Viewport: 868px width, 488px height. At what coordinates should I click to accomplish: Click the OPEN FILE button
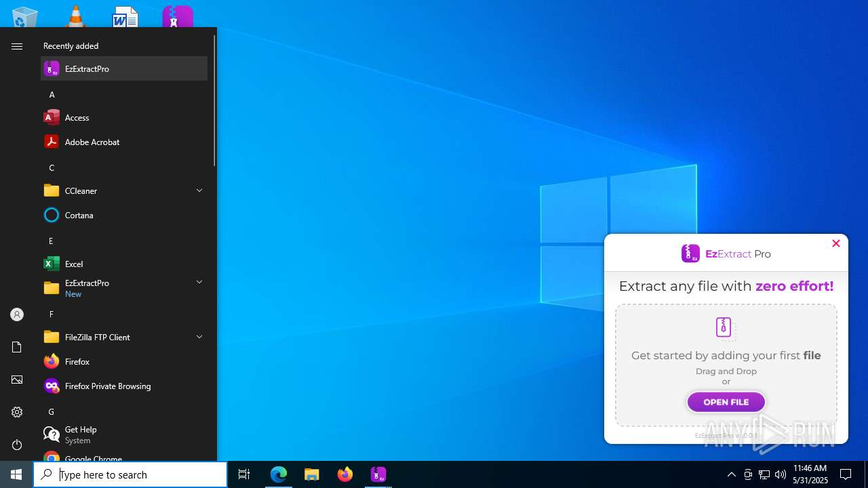pos(726,402)
